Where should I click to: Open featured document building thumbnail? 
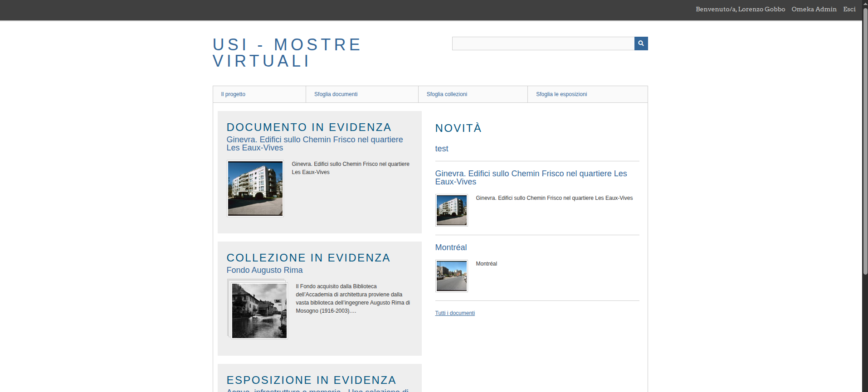pos(255,189)
